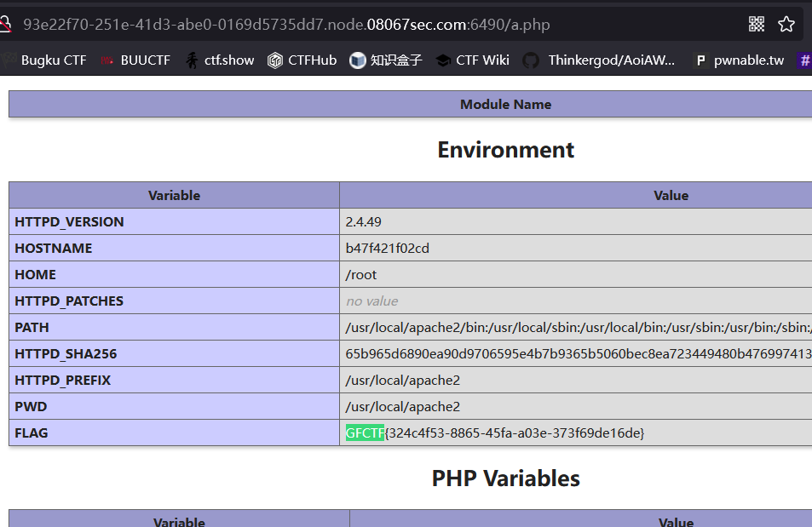The height and width of the screenshot is (527, 812).
Task: Click the SHA256 hash value 65b965d6…
Action: (578, 353)
